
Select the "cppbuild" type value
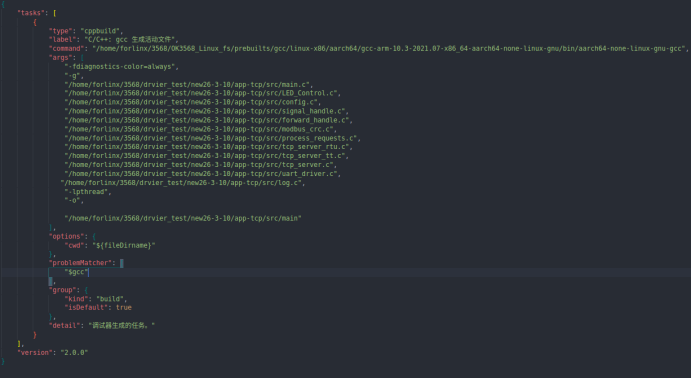point(100,31)
